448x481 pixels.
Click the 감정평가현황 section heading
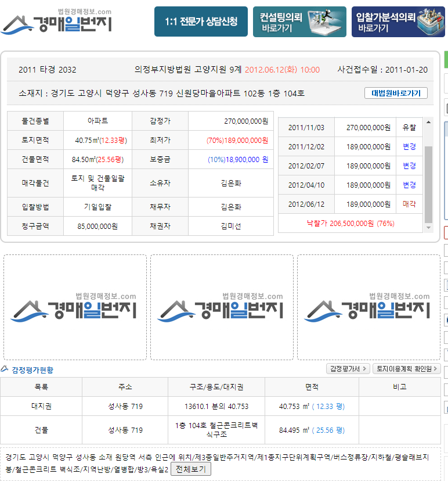[32, 370]
